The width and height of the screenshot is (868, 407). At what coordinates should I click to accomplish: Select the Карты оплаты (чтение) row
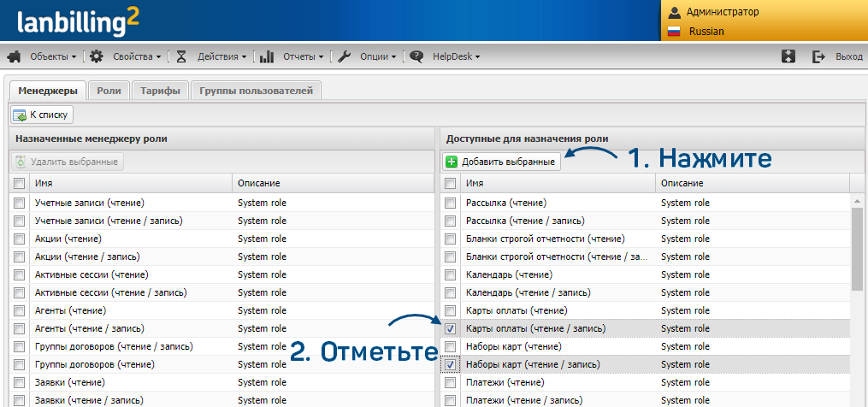(646, 310)
